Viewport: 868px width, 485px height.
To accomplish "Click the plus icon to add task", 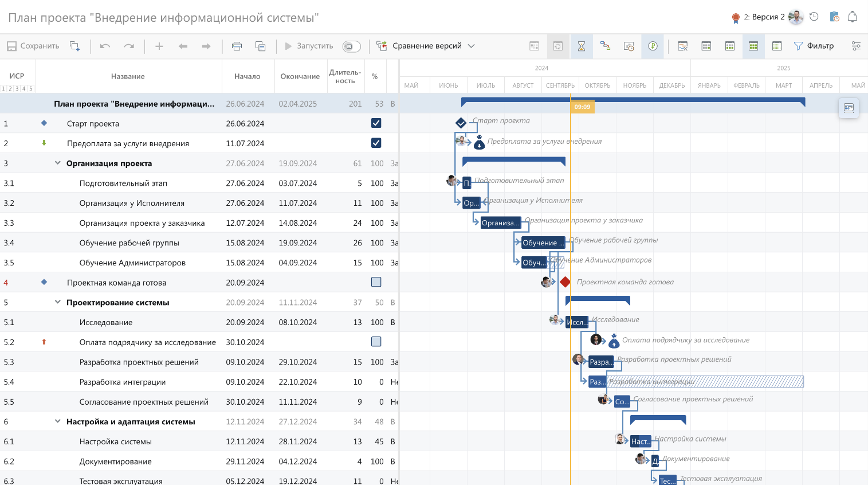I will click(159, 46).
